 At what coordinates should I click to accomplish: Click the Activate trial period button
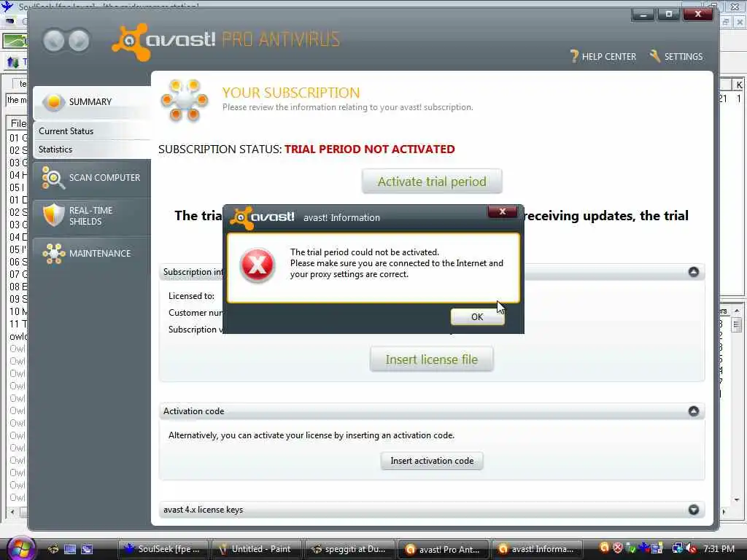tap(432, 182)
